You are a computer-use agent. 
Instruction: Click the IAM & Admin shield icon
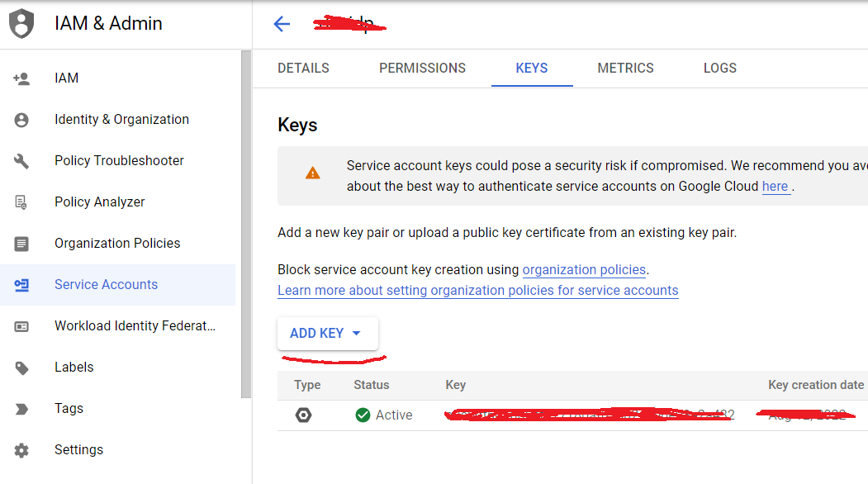22,23
